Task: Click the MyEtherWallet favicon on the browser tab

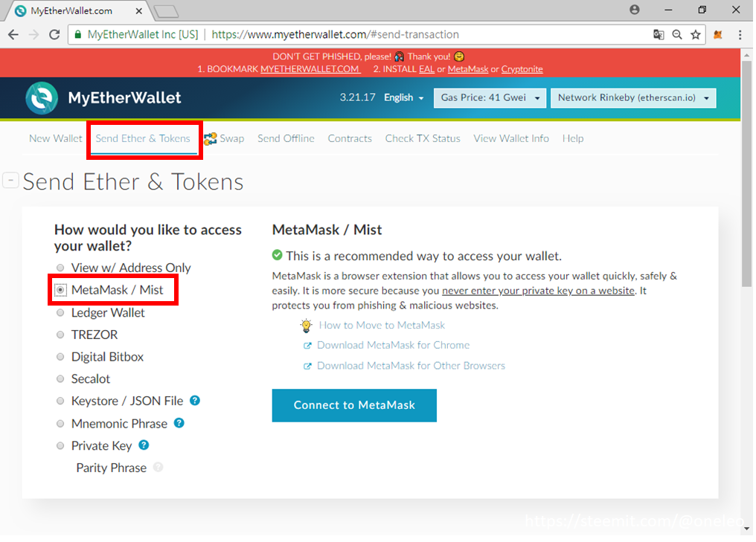Action: [x=21, y=10]
